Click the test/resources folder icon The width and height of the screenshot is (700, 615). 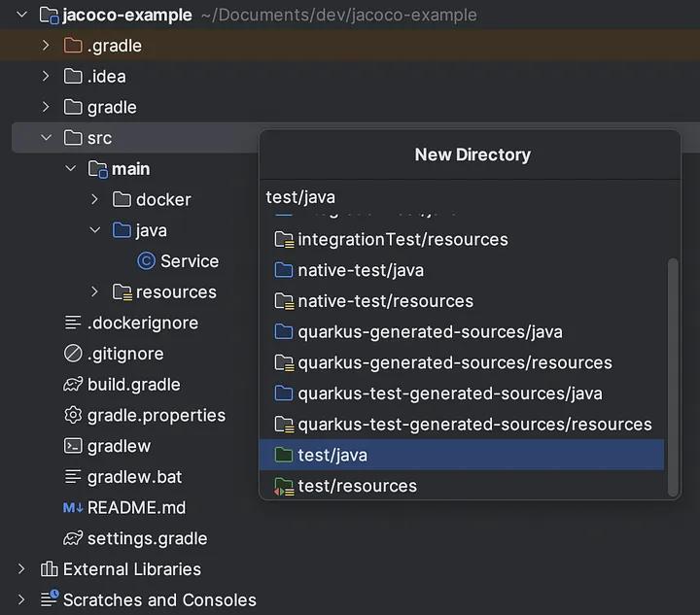284,487
